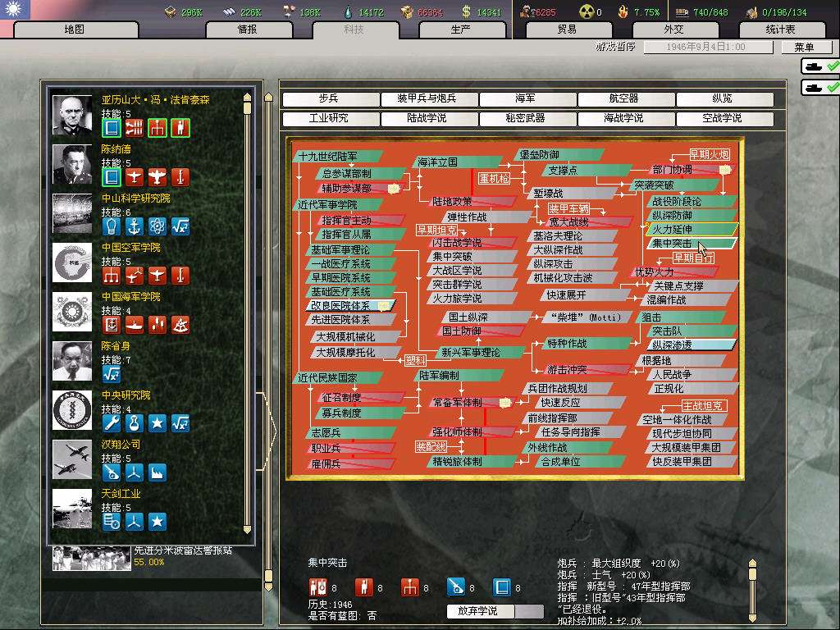Toggle the lower tank checkmark indicator
840x630 pixels.
point(820,86)
